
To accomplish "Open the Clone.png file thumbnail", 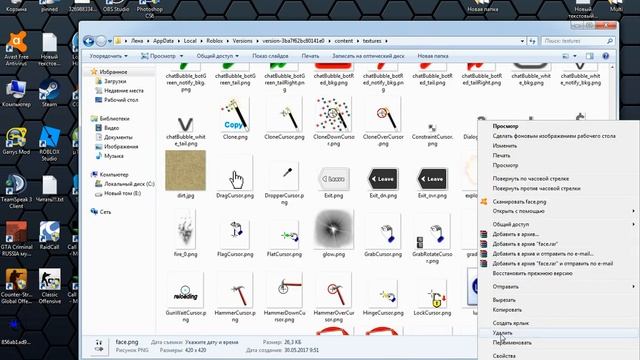I will click(x=235, y=116).
